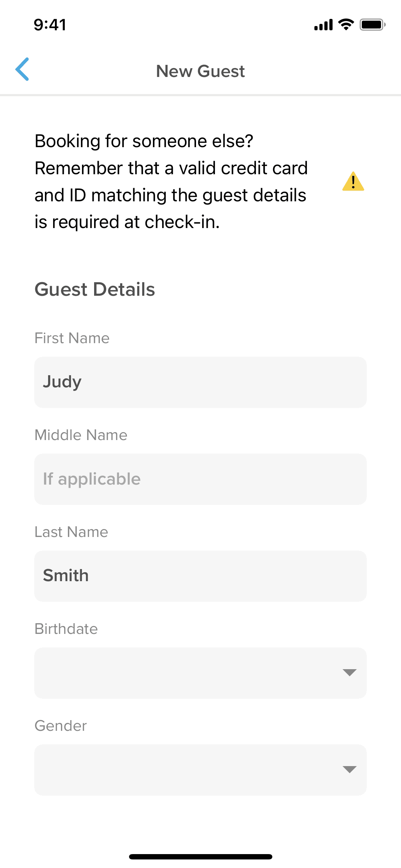This screenshot has height=868, width=401.
Task: Open the Gender dropdown field
Action: click(185, 770)
